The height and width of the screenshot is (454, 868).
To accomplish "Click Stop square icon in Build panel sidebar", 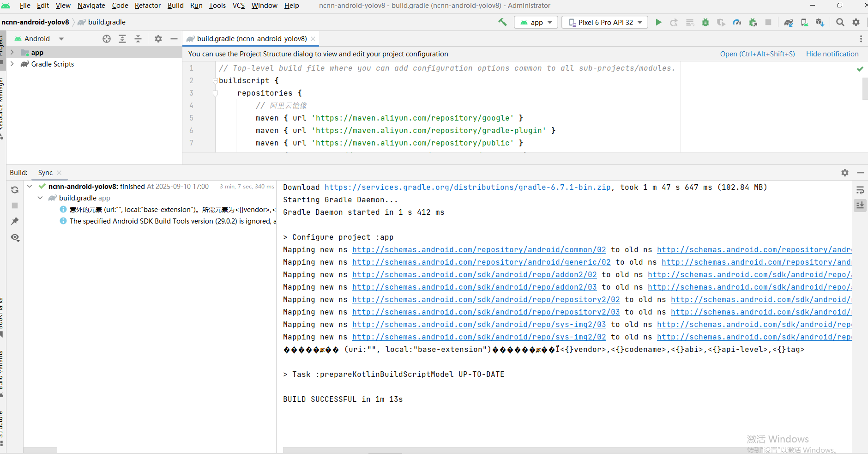I will 15,206.
